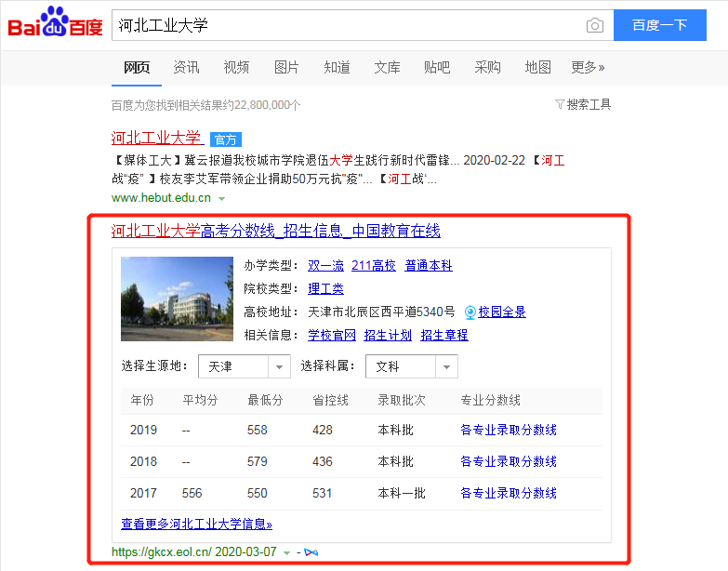Click the search tools filter icon
Viewport: 728px width, 571px height.
coord(560,104)
